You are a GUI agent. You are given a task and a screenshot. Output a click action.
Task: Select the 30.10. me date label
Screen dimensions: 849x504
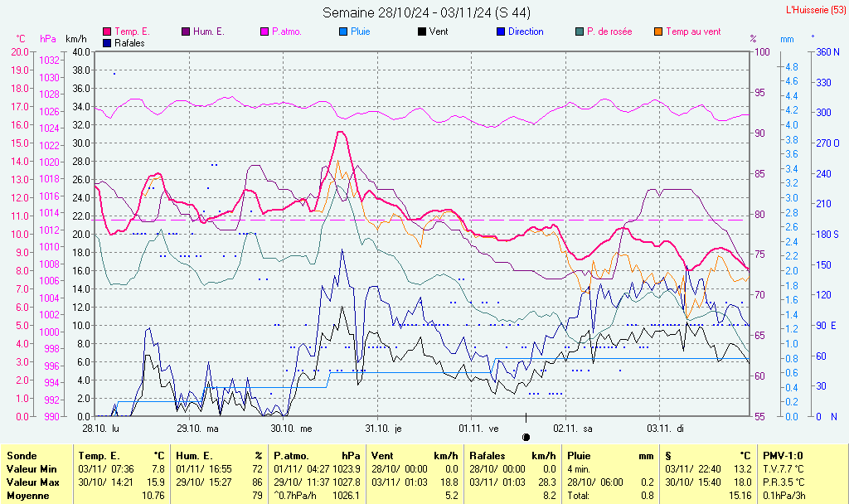click(291, 429)
